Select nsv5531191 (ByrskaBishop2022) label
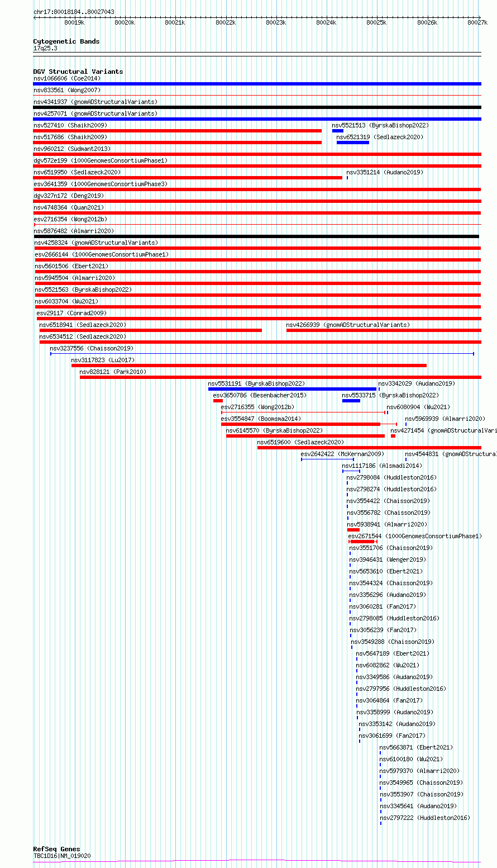Image resolution: width=497 pixels, height=868 pixels. [257, 383]
